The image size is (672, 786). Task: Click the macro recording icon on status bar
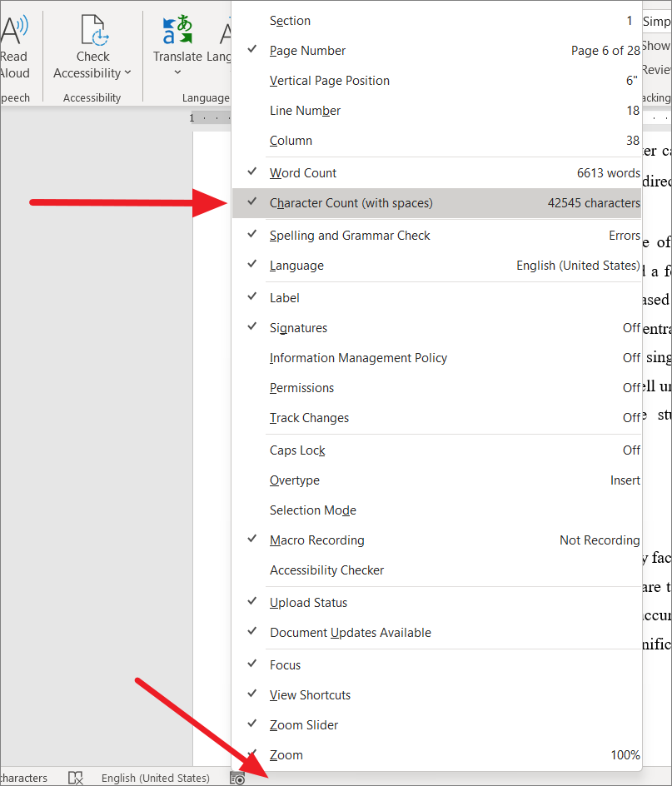click(237, 778)
